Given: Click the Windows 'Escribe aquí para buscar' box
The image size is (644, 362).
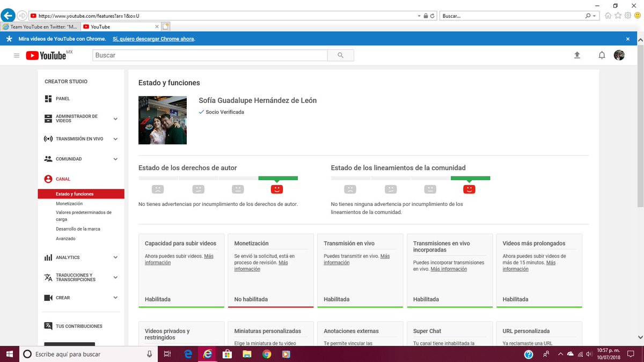Looking at the screenshot, I should pyautogui.click(x=89, y=354).
